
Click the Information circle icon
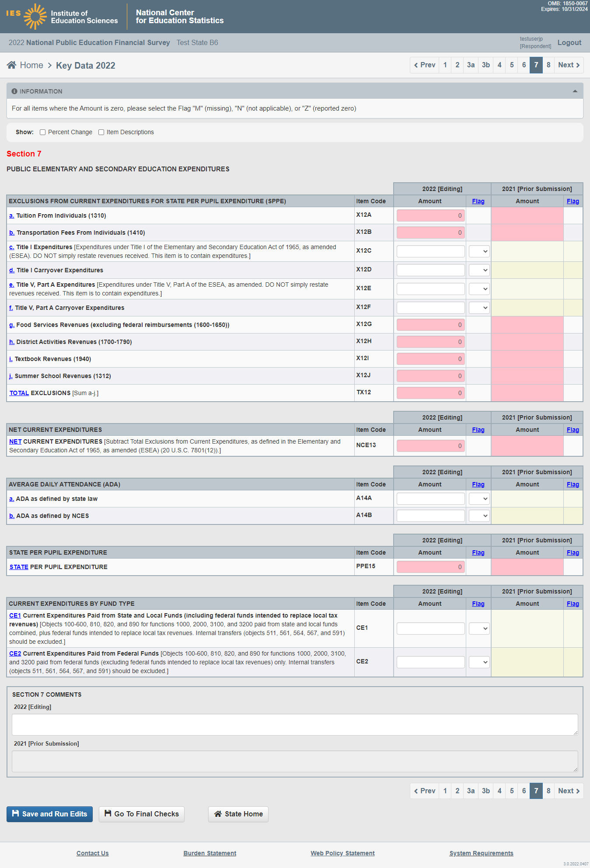coord(14,91)
